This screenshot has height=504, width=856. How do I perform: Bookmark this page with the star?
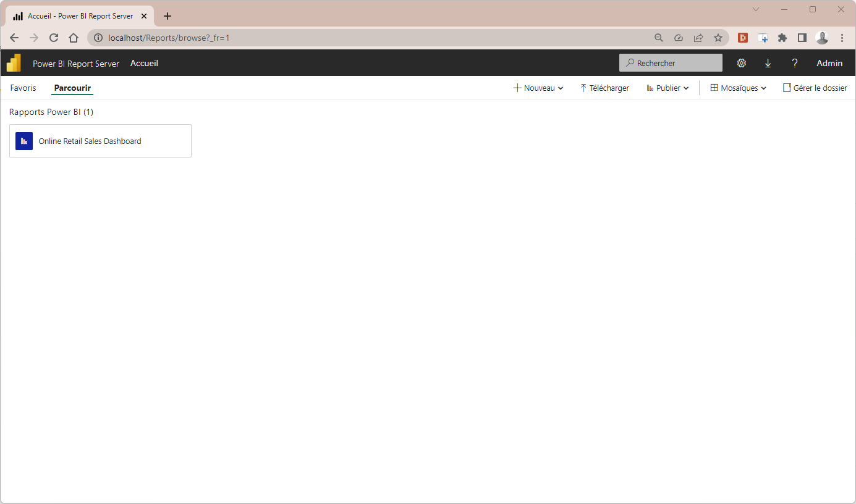pyautogui.click(x=718, y=38)
